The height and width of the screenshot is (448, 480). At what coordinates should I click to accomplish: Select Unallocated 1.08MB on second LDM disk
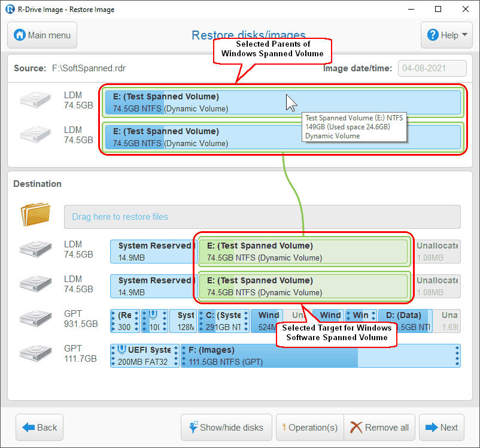click(x=438, y=286)
